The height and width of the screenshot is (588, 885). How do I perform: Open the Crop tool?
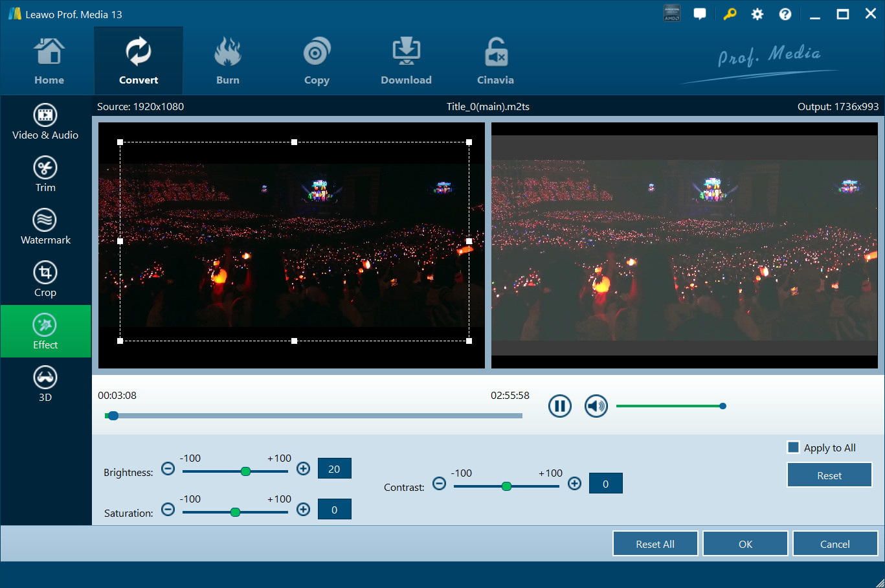coord(45,279)
